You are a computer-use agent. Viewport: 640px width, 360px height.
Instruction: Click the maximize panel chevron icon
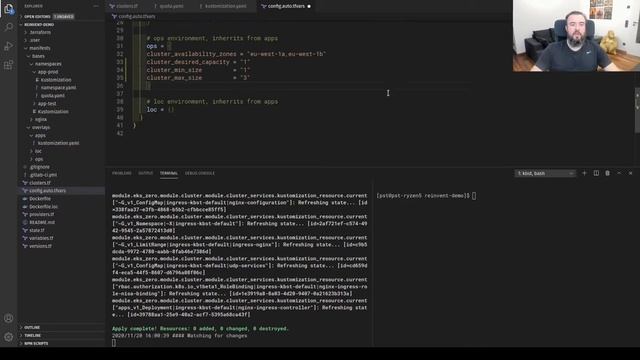[x=619, y=173]
